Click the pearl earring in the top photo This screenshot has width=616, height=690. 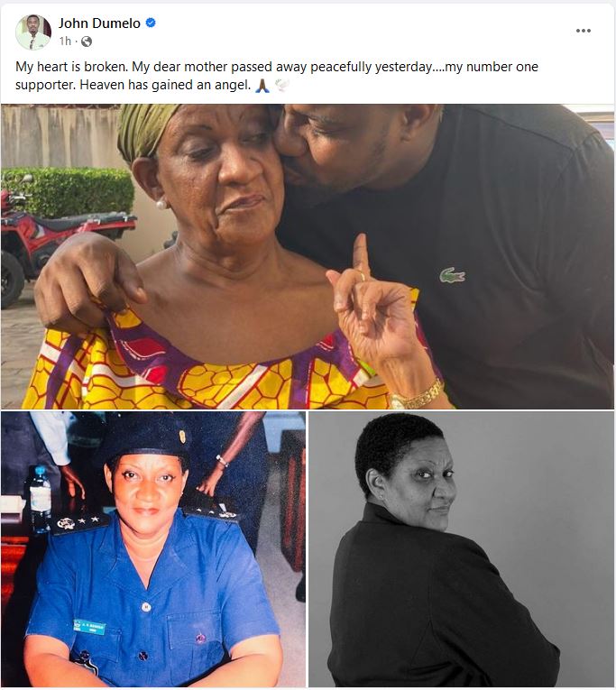(162, 204)
